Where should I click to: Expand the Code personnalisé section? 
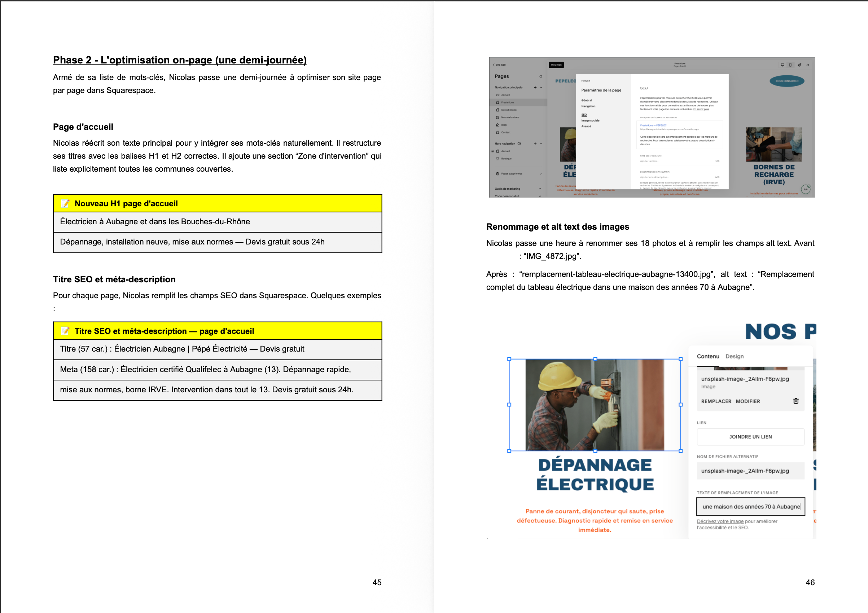coord(540,196)
